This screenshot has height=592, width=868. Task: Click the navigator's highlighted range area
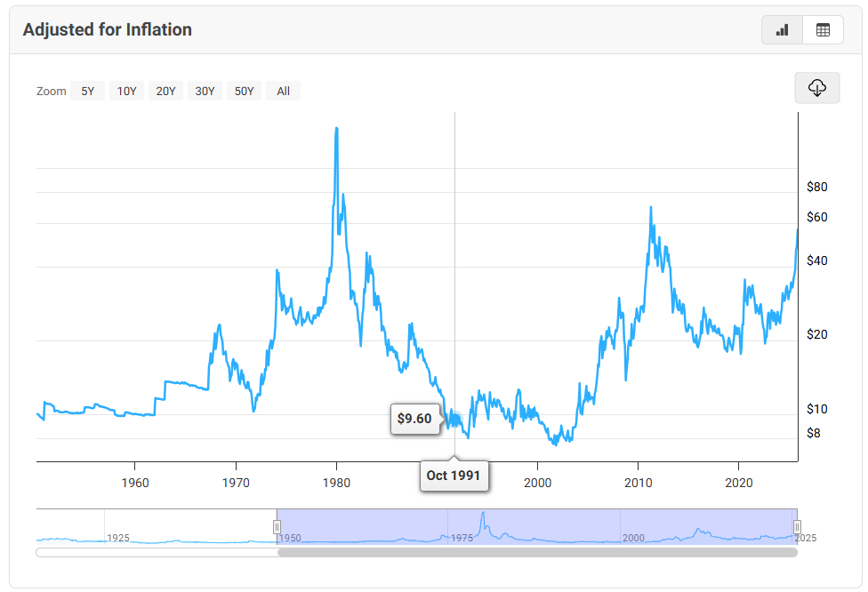(x=537, y=526)
